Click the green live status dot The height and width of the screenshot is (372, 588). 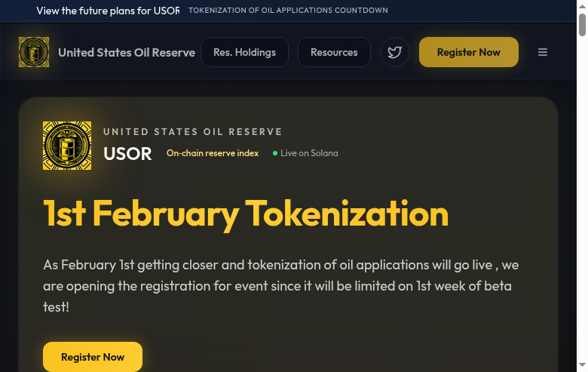pos(275,153)
